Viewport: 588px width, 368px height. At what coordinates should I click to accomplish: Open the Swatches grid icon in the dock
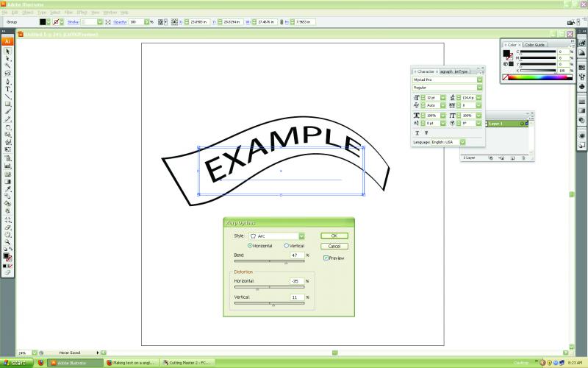pyautogui.click(x=581, y=67)
